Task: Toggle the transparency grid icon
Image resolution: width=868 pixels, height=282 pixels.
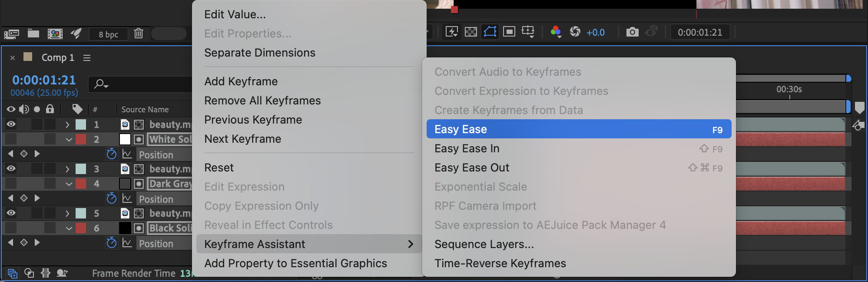Action: [x=470, y=32]
